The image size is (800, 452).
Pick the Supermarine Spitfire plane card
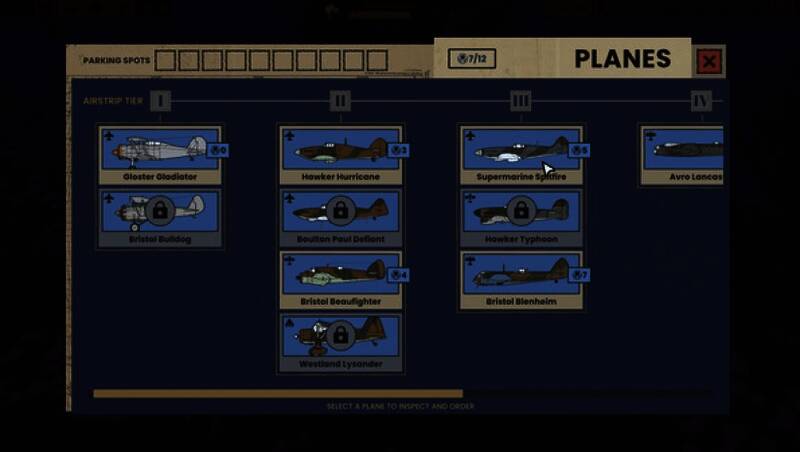click(520, 155)
